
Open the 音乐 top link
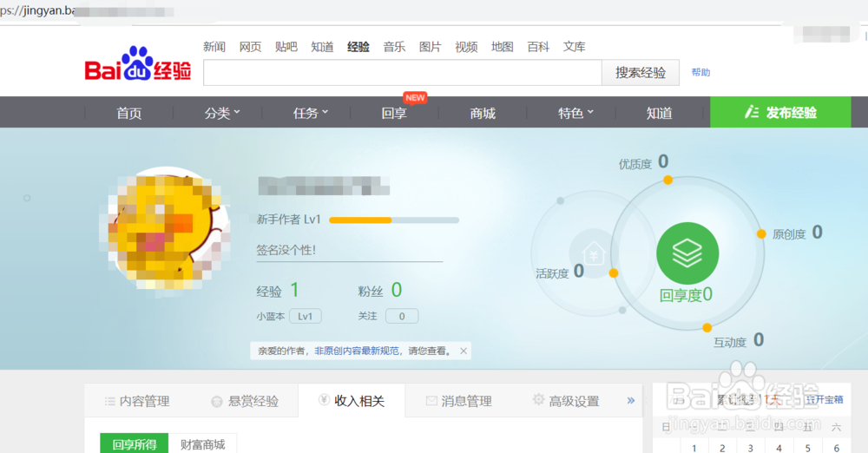394,47
